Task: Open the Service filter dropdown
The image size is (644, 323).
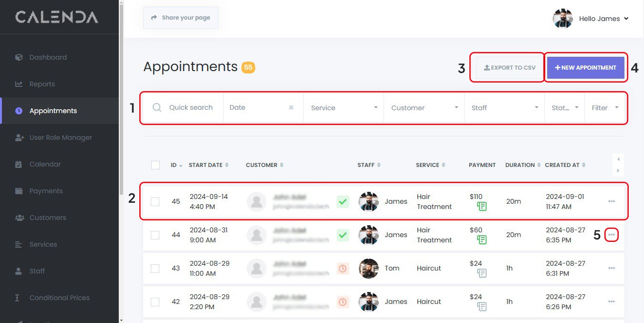Action: coord(343,108)
